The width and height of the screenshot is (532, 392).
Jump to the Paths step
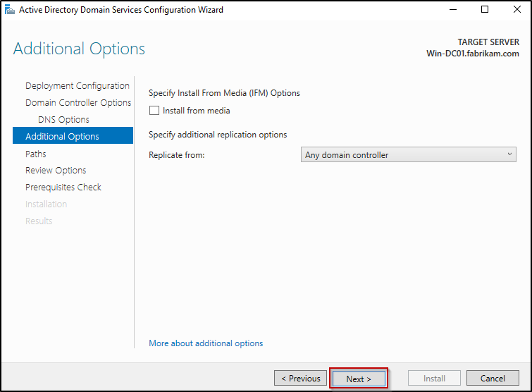pyautogui.click(x=36, y=154)
